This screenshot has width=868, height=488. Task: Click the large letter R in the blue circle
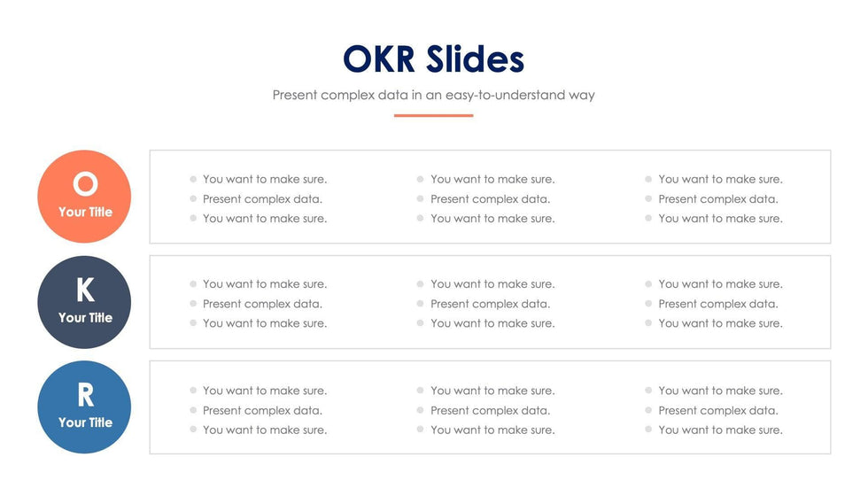coord(85,395)
